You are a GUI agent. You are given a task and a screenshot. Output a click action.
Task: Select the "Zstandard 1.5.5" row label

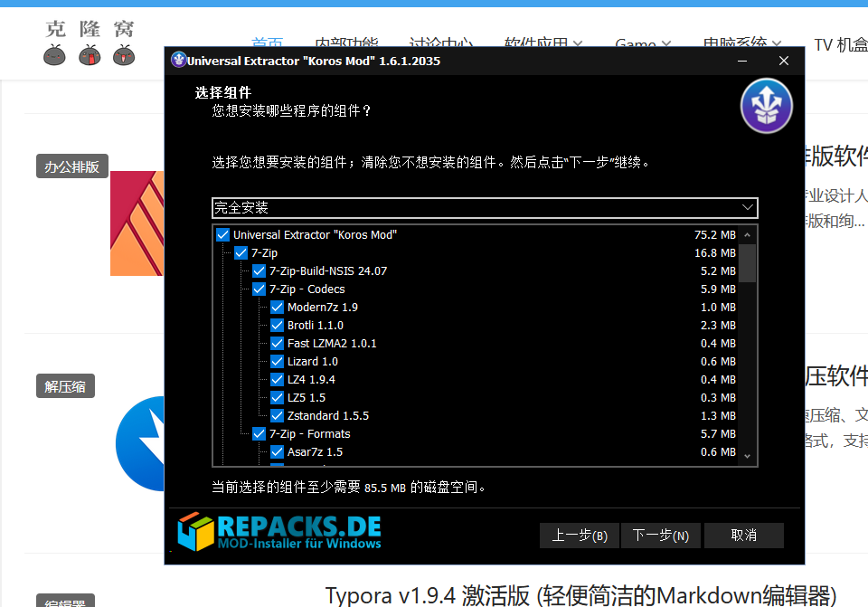coord(328,416)
